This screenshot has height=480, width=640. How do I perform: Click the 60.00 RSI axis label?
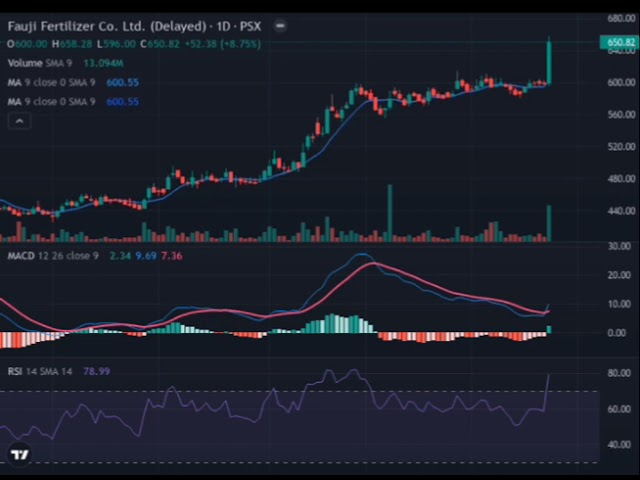(x=619, y=409)
